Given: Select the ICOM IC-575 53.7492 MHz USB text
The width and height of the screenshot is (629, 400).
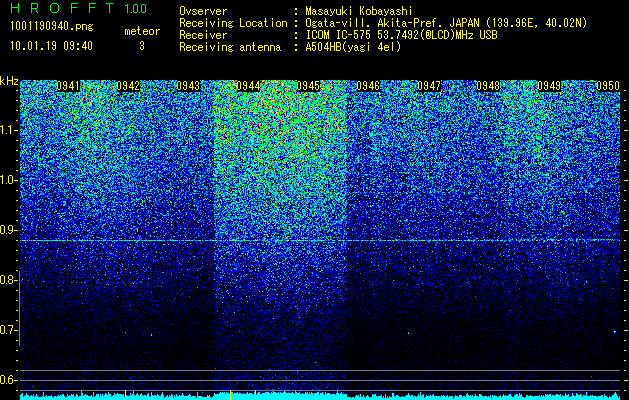Looking at the screenshot, I should [401, 35].
